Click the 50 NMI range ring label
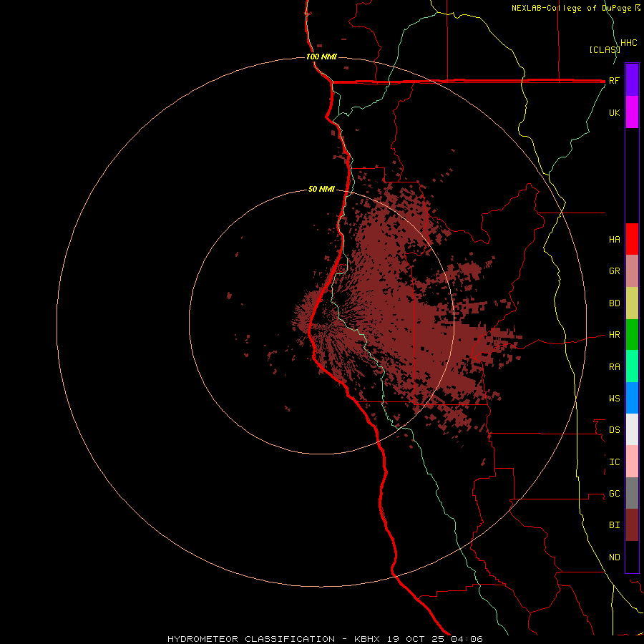Screen dimensions: 644x644 coord(321,189)
